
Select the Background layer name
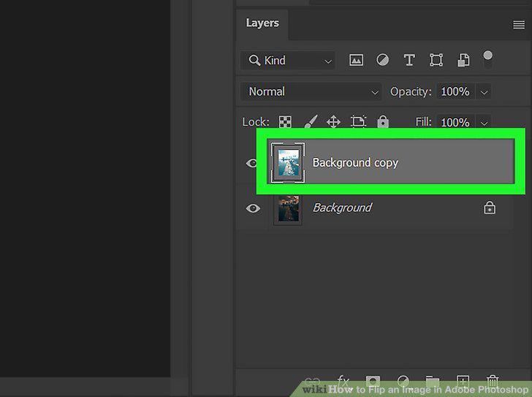[342, 208]
